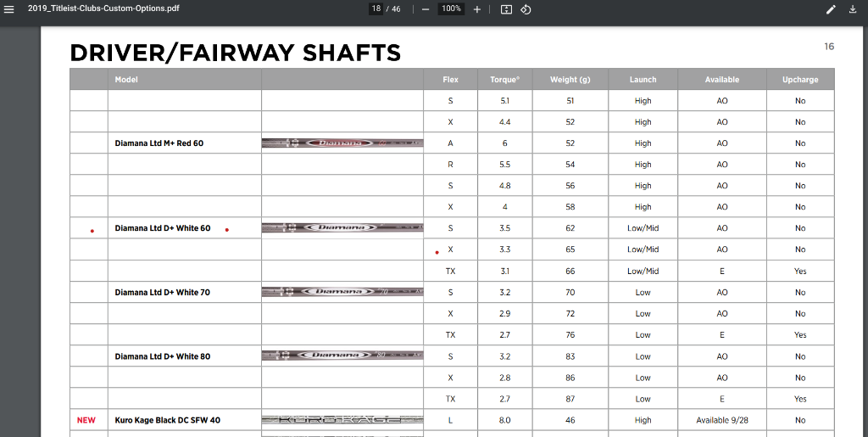Click the download PDF icon
Image resolution: width=868 pixels, height=437 pixels.
[x=853, y=9]
